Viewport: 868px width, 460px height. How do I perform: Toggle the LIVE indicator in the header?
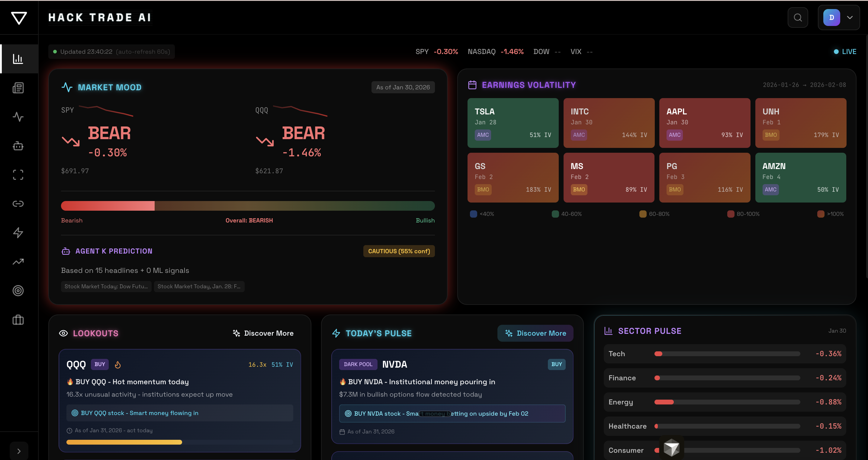(x=844, y=51)
